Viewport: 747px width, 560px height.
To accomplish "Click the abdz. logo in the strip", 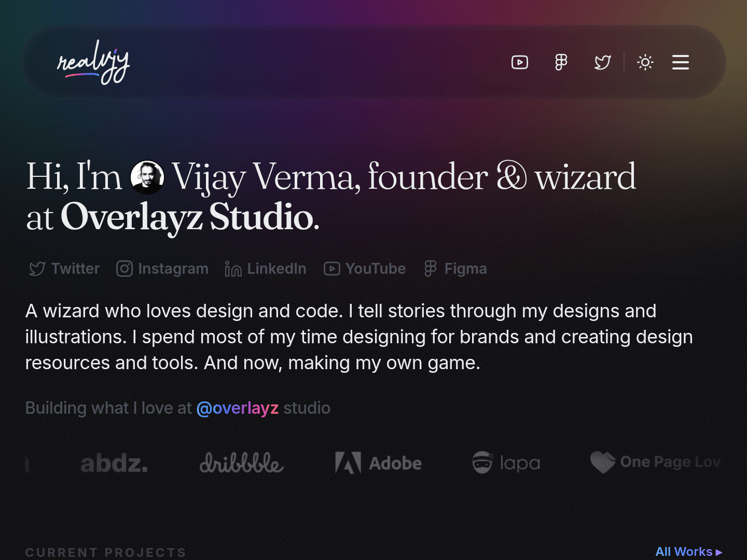I will tap(115, 463).
